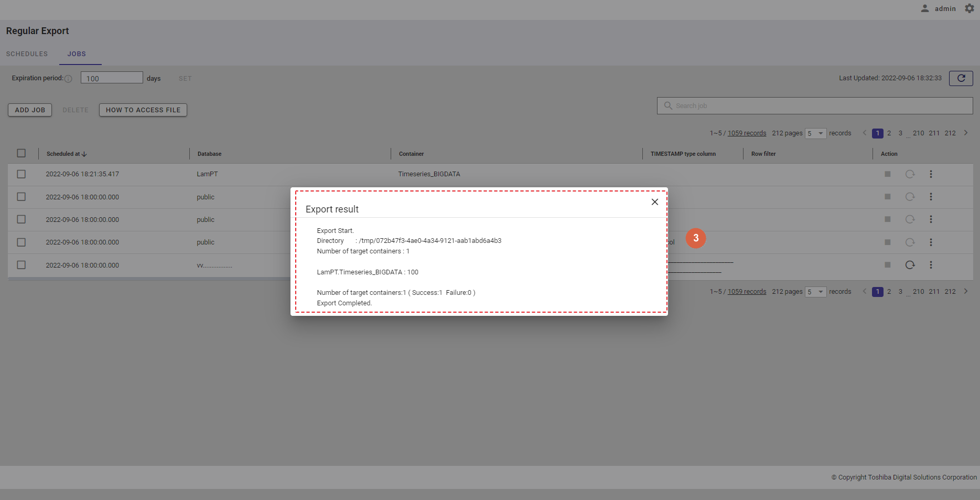The image size is (980, 500).
Task: Go to the next page with the top arrow
Action: click(x=965, y=133)
